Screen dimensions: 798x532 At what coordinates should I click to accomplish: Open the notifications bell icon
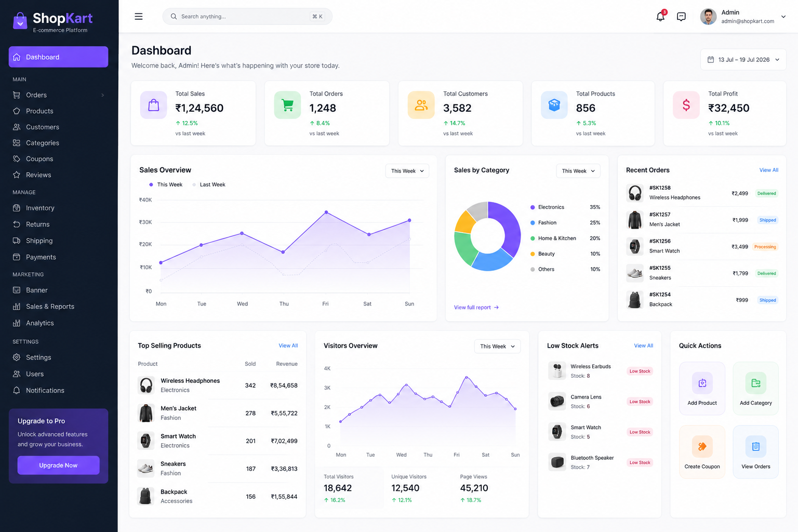click(660, 17)
